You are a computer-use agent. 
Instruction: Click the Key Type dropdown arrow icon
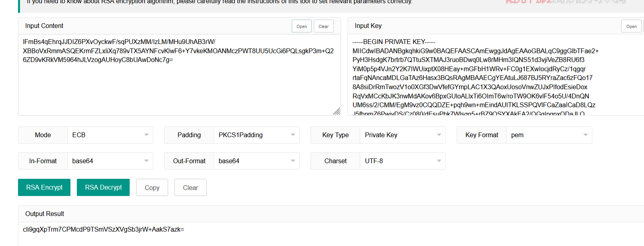pyautogui.click(x=439, y=135)
